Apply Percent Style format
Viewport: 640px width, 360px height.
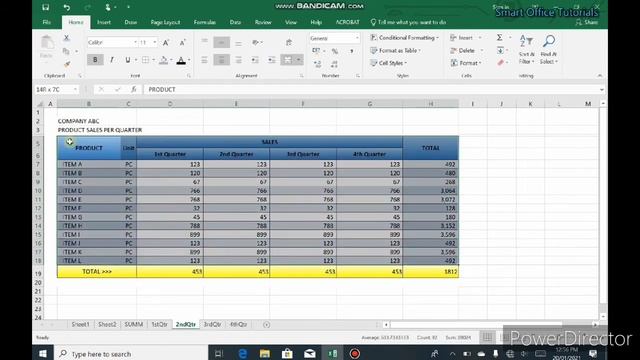coord(335,51)
